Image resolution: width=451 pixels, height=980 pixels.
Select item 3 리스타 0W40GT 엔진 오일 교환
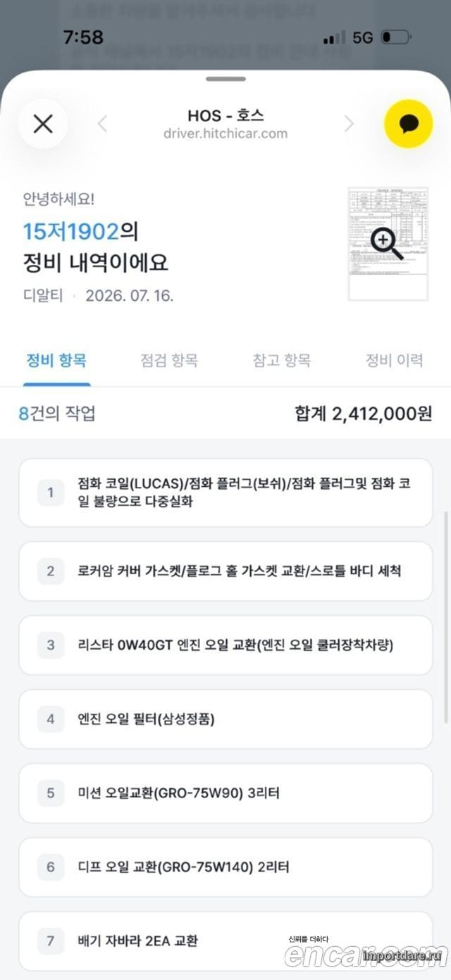click(225, 645)
